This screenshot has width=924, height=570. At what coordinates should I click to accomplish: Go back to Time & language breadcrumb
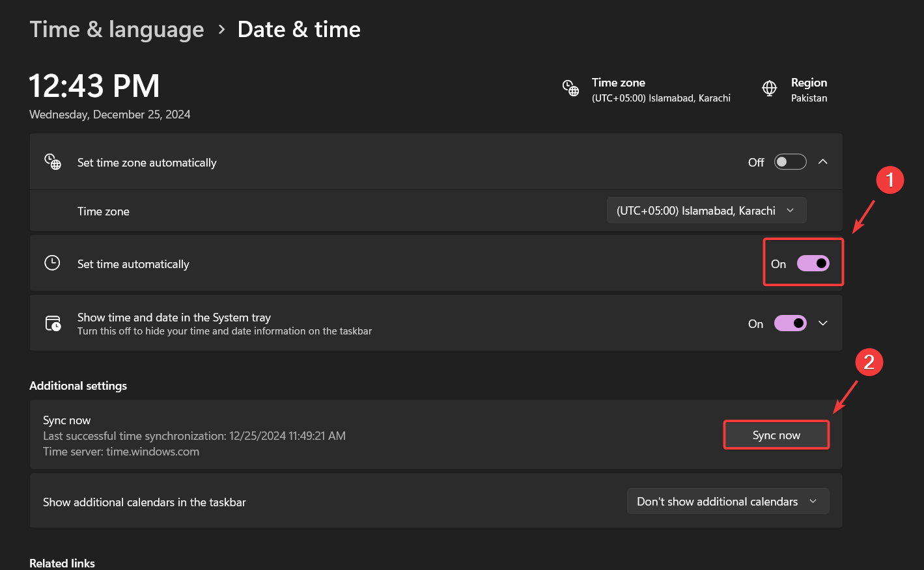point(117,29)
